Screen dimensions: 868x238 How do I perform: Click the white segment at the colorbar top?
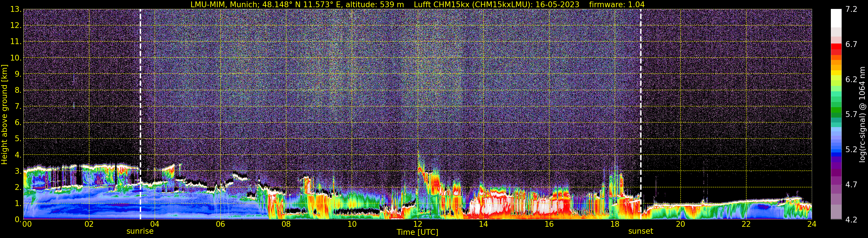pyautogui.click(x=836, y=18)
